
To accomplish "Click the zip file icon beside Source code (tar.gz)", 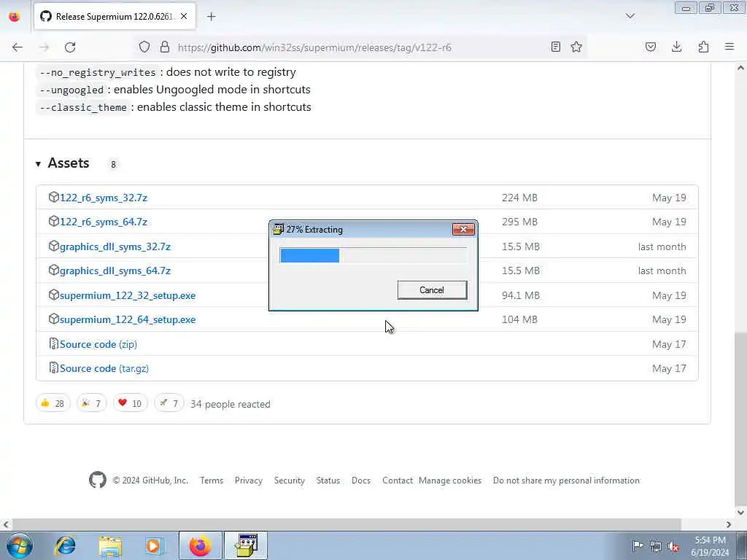I will click(53, 367).
